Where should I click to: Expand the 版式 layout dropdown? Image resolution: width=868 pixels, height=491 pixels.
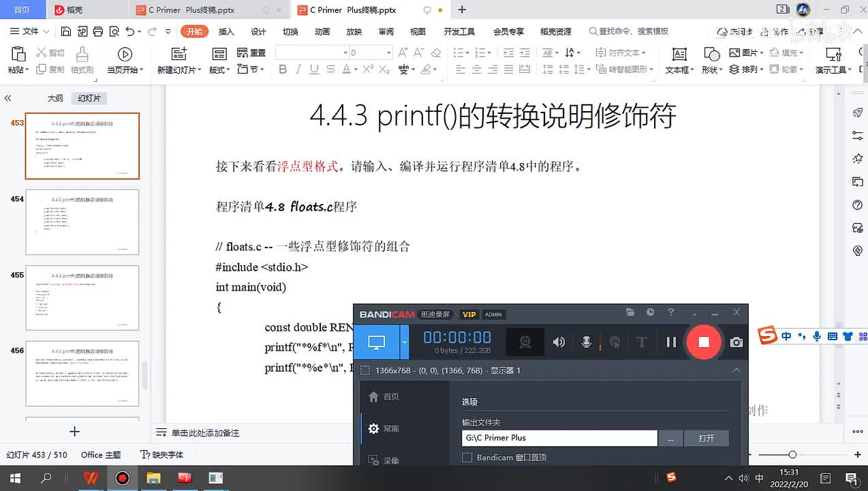tap(219, 70)
